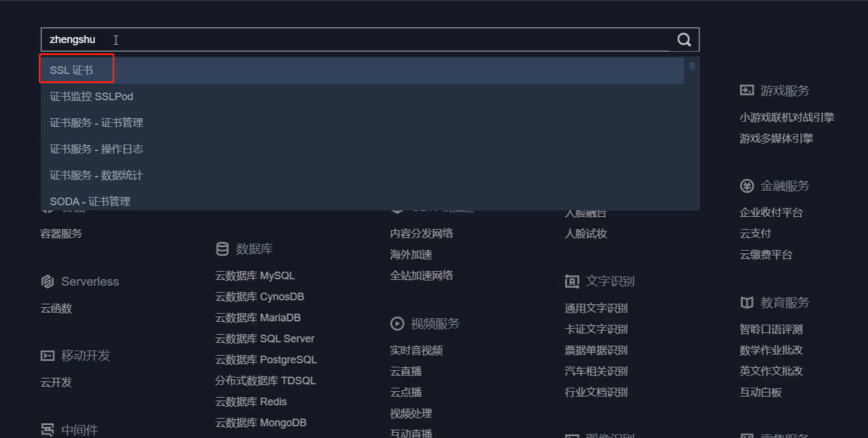
Task: Open 内容分发网络
Action: pyautogui.click(x=422, y=234)
